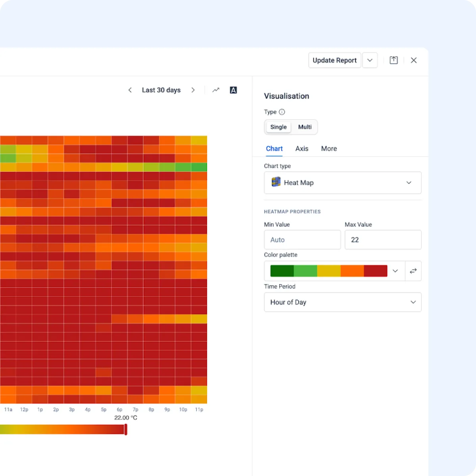Switch to the Axis tab
476x476 pixels.
click(302, 148)
